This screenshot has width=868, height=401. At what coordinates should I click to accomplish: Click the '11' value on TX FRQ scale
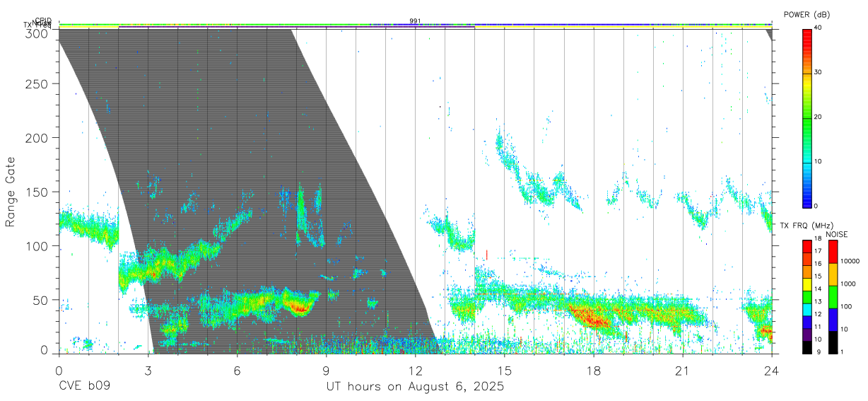pos(819,327)
